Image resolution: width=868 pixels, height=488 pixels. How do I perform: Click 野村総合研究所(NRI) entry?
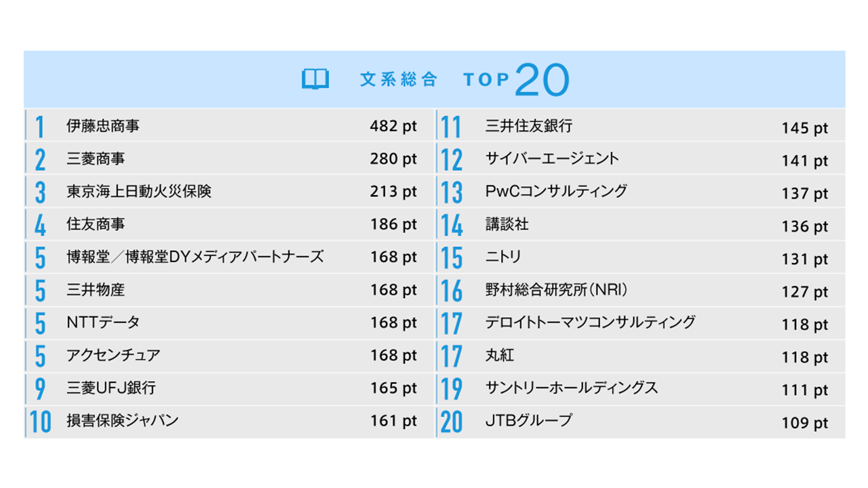click(x=556, y=290)
